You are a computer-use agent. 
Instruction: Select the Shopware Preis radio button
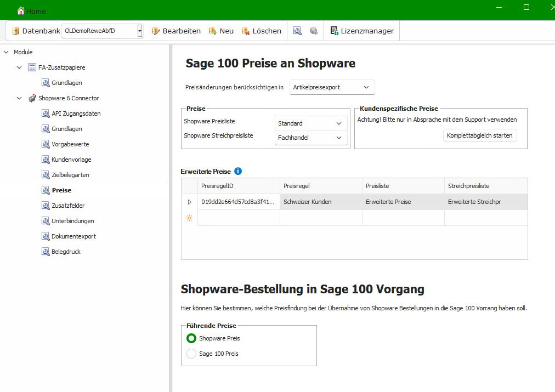(191, 338)
